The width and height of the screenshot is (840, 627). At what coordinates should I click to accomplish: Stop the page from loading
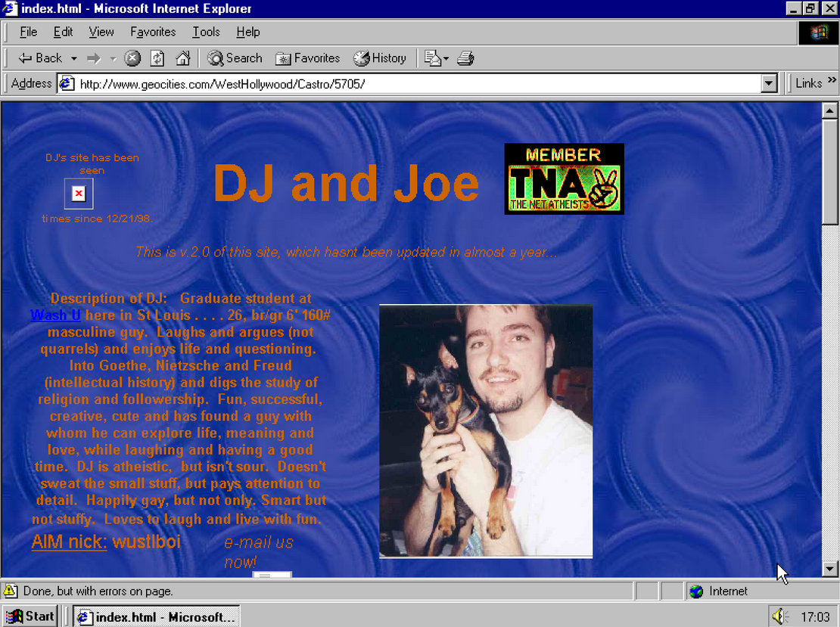point(132,58)
